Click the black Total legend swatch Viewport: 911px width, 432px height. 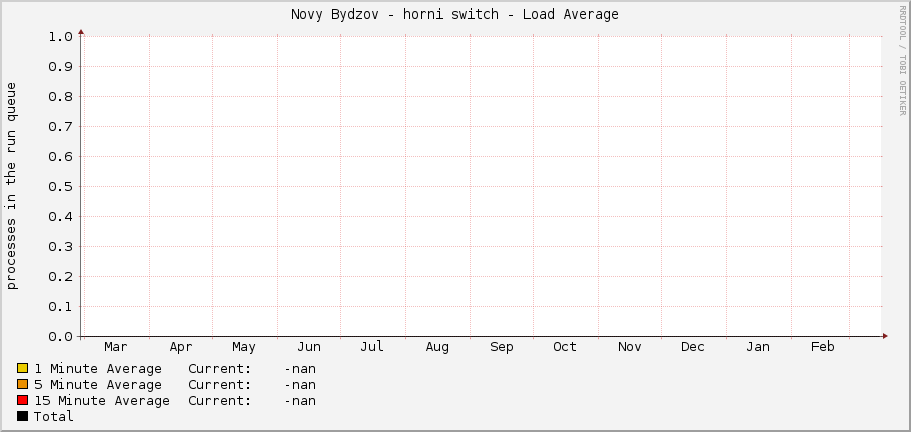22,416
